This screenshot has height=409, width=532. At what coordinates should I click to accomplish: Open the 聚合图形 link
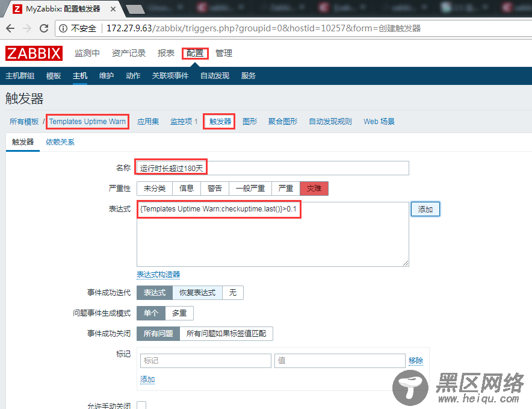point(283,122)
